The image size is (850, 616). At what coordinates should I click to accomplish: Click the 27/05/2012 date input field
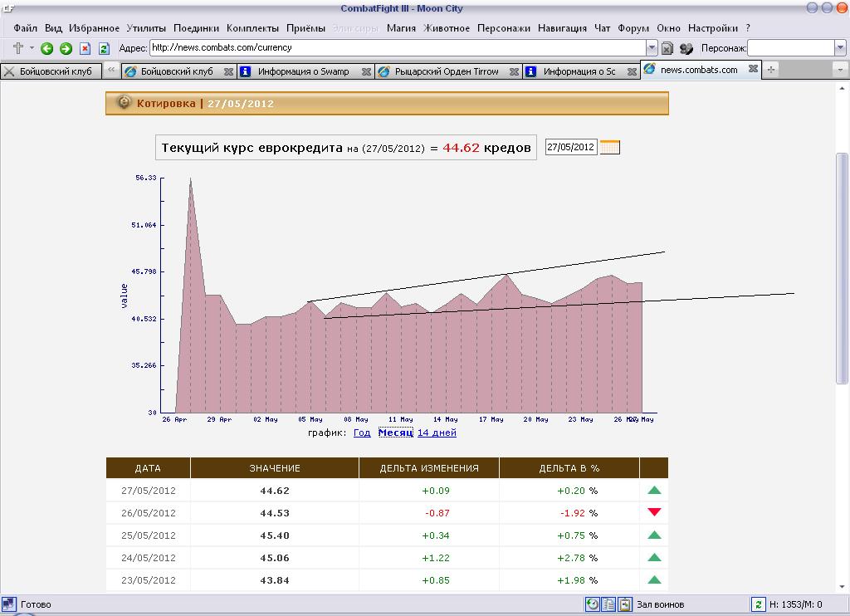click(x=571, y=147)
